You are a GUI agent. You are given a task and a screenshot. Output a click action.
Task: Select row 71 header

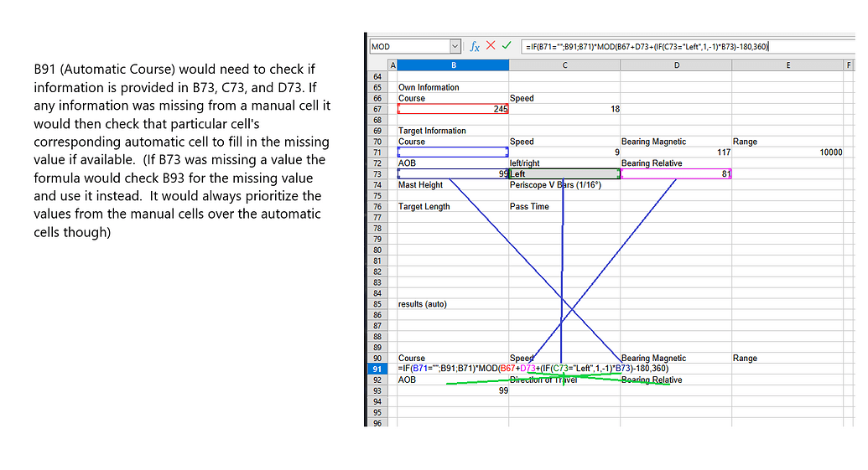click(x=377, y=152)
